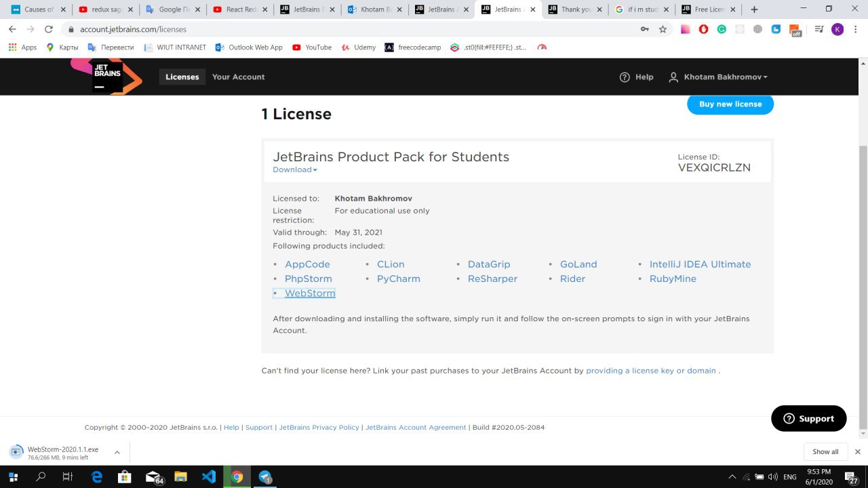Bookmark this page with star icon
Viewport: 868px width, 488px height.
[x=663, y=29]
